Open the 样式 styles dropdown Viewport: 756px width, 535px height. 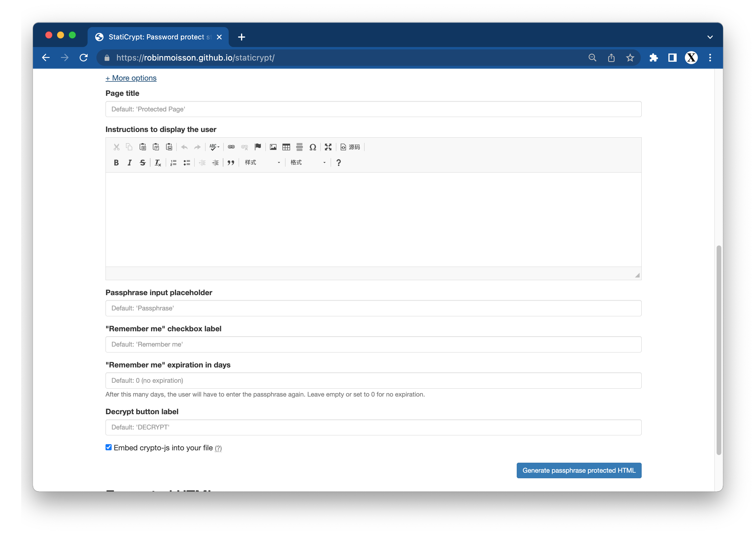point(262,163)
